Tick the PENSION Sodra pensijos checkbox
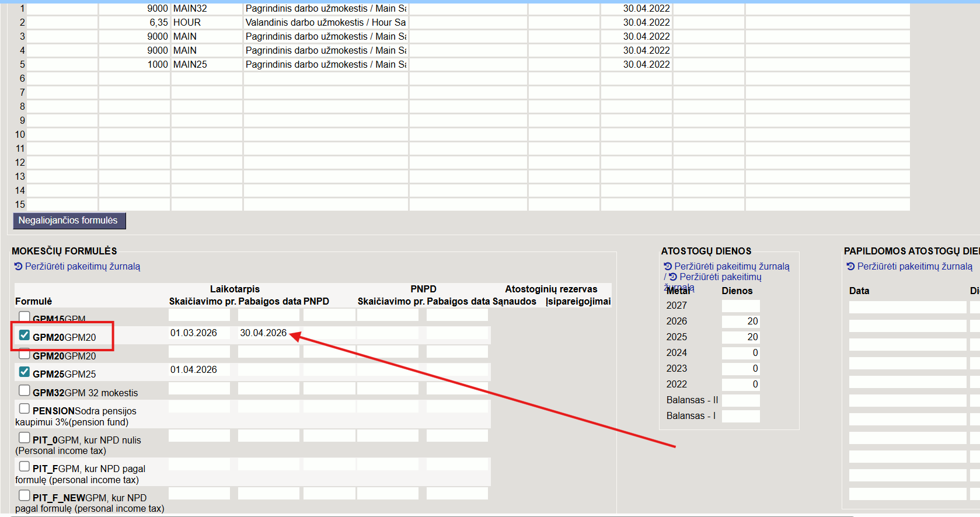This screenshot has width=980, height=517. (25, 408)
